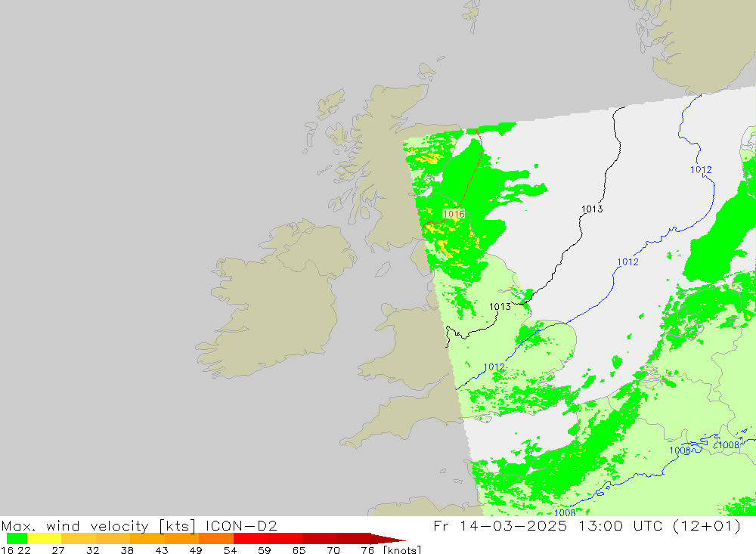Click the '[knots]' unit label in the legend
Viewport: 756px width, 554px height.
(x=402, y=549)
